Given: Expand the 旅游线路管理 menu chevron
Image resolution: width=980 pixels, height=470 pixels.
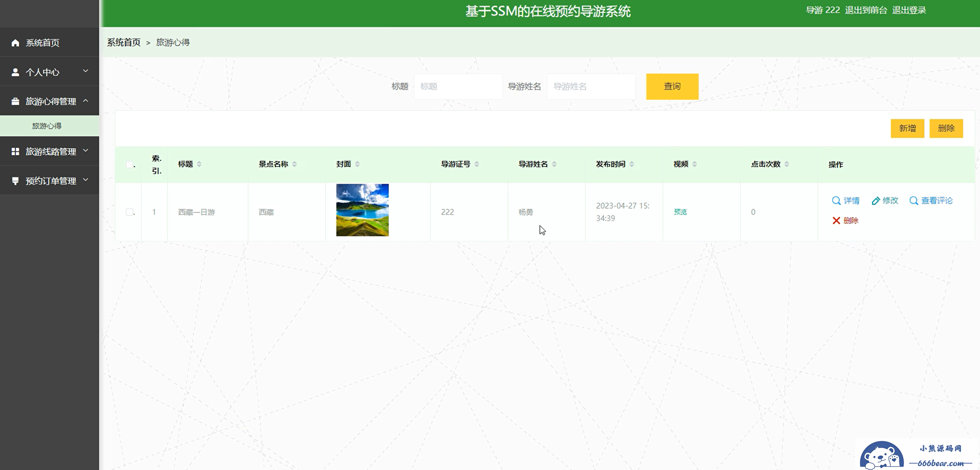Looking at the screenshot, I should [85, 151].
